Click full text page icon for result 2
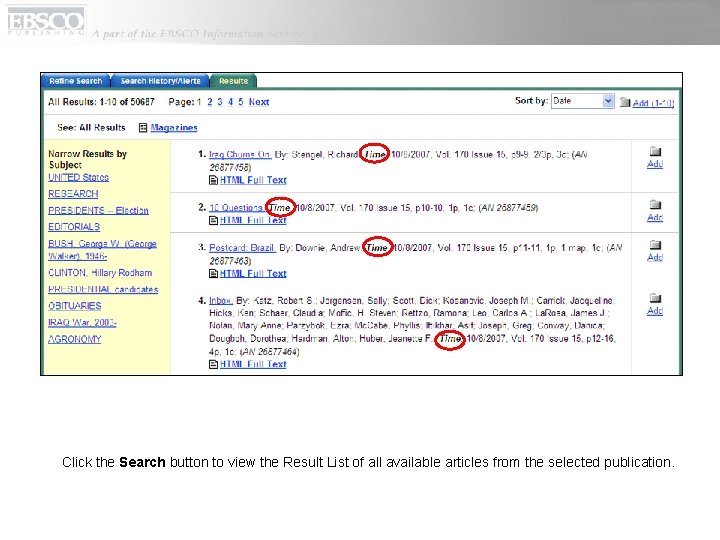This screenshot has width=720, height=540. pos(213,220)
